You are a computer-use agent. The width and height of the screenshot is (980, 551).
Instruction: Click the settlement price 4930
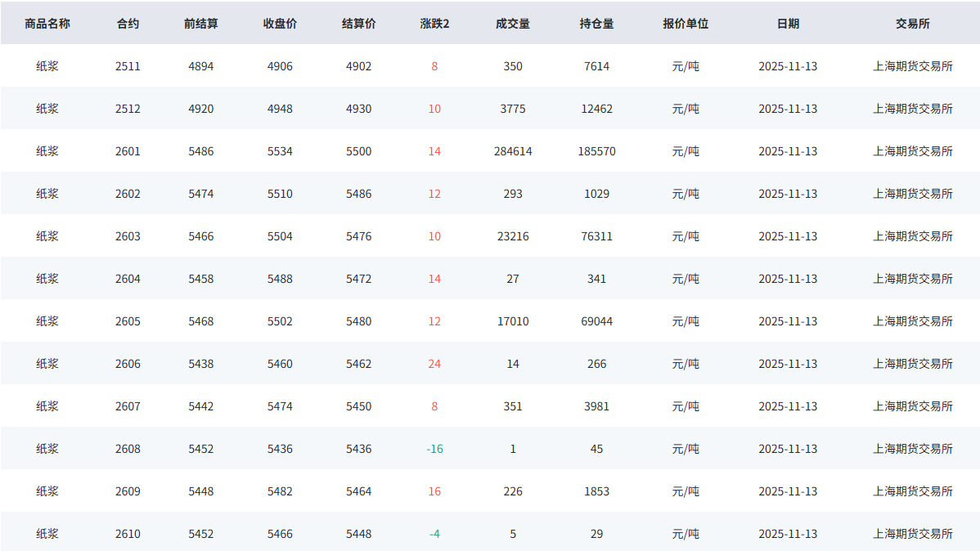pyautogui.click(x=358, y=109)
